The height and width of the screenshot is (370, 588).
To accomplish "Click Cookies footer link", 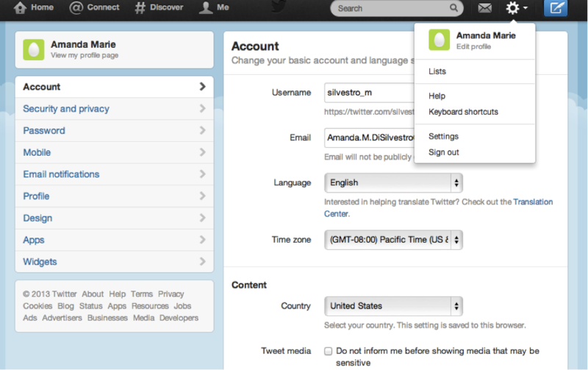I will pos(37,306).
